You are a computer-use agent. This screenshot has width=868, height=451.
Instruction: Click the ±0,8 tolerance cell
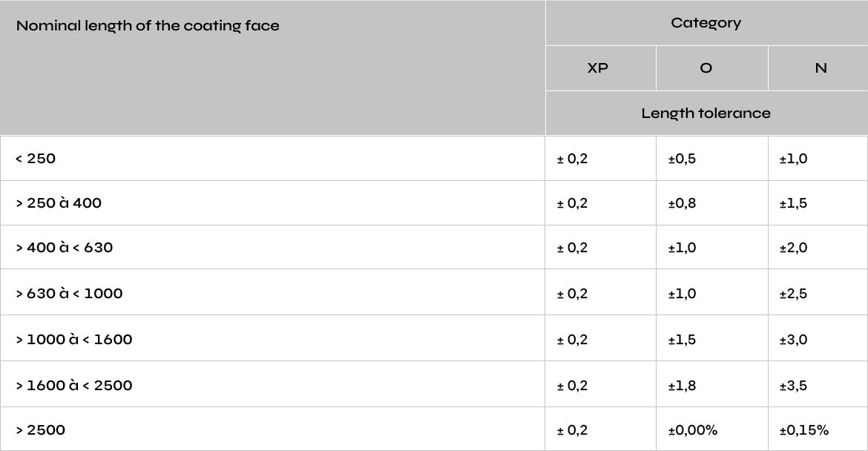[712, 203]
